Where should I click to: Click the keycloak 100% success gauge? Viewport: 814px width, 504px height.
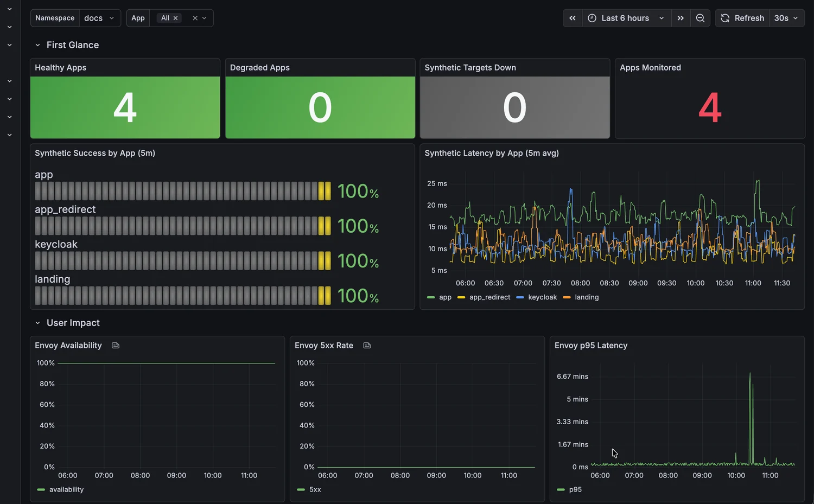183,261
